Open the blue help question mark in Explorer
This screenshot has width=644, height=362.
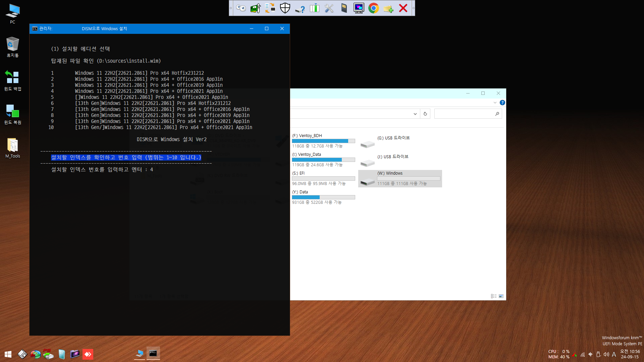click(502, 103)
